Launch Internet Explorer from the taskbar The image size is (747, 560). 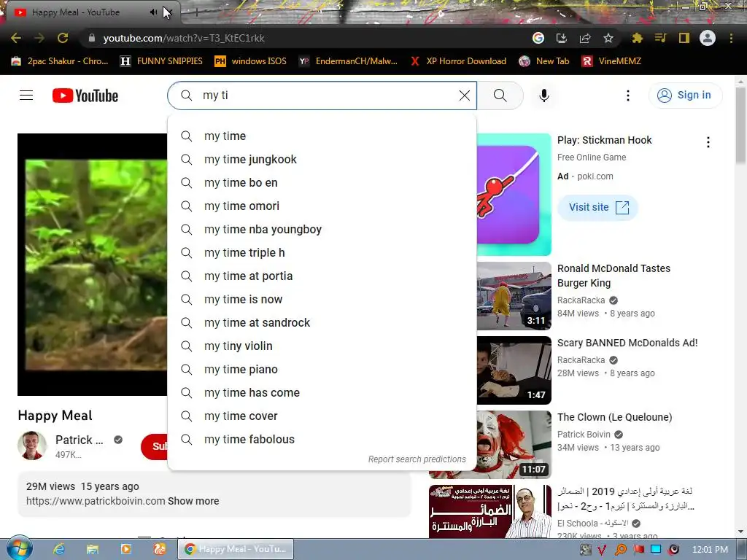(59, 549)
